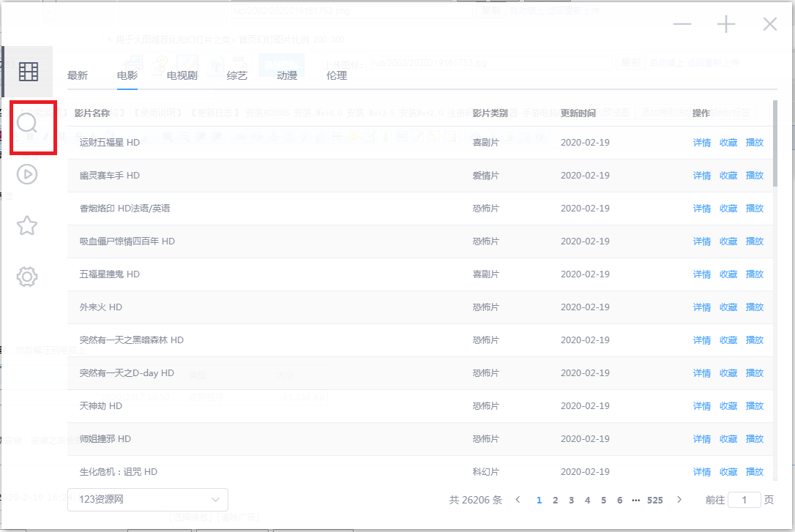
Task: Switch to the 电视剧 tab
Action: [181, 75]
